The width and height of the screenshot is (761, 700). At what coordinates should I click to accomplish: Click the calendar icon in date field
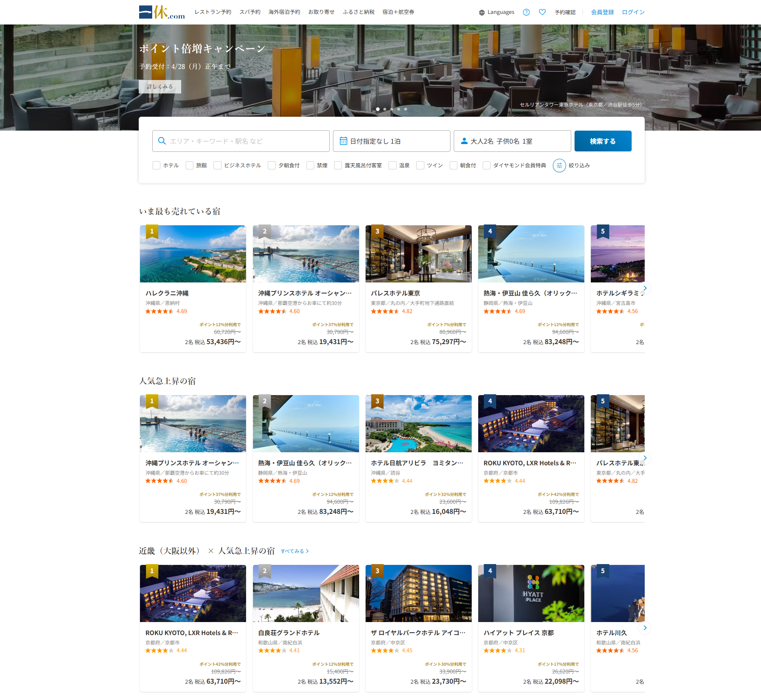pos(344,141)
